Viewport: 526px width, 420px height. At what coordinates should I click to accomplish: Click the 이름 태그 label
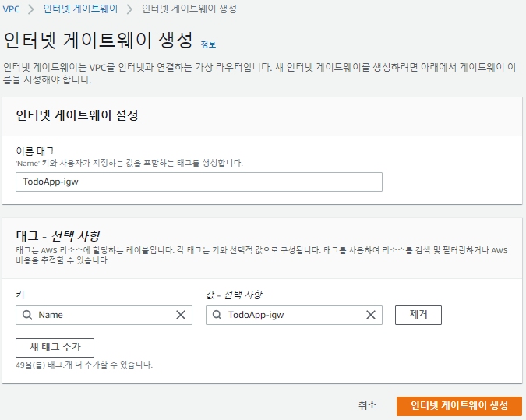(35, 151)
